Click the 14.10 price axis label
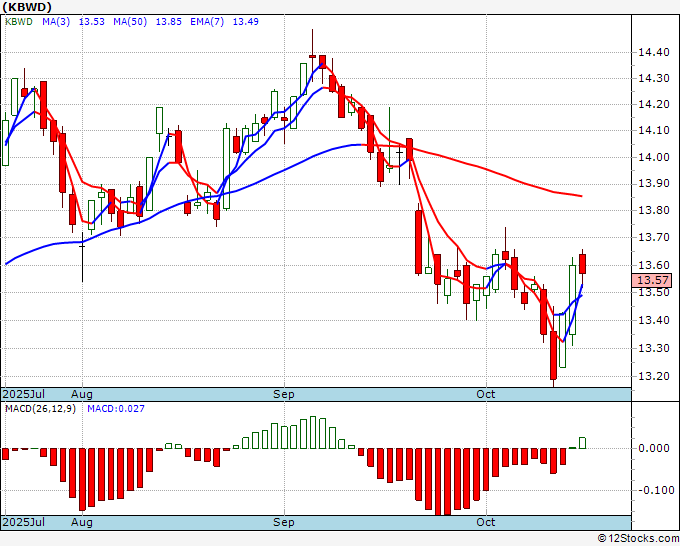Screen dimensions: 680x546 tap(654, 130)
